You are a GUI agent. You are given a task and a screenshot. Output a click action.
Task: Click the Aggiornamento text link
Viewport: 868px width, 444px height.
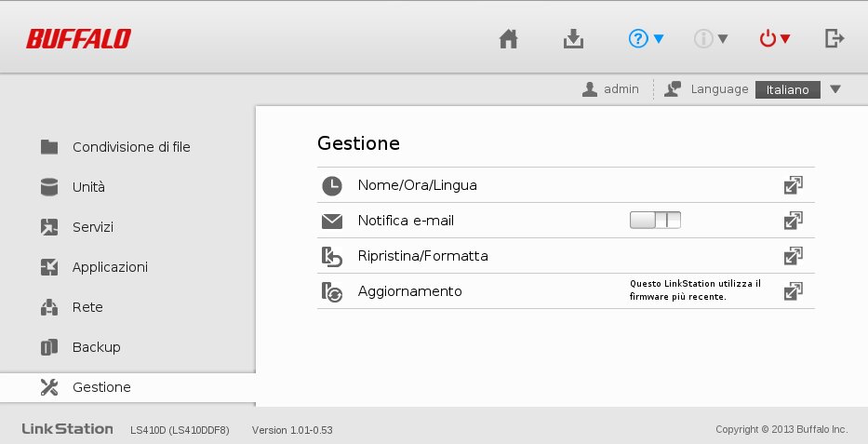click(409, 291)
